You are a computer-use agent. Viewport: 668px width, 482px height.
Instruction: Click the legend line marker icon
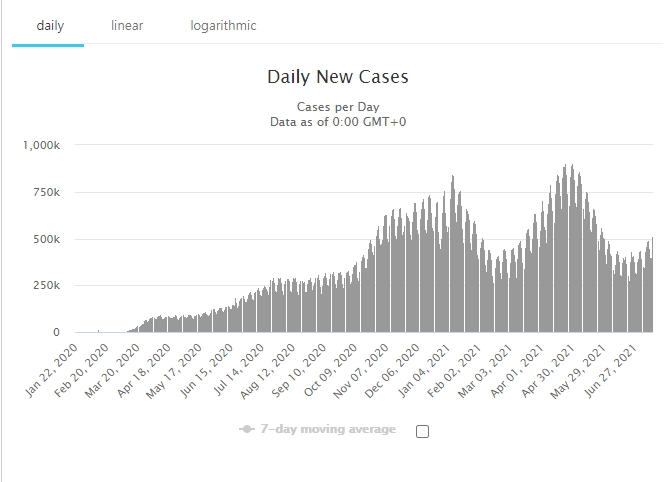tap(247, 430)
